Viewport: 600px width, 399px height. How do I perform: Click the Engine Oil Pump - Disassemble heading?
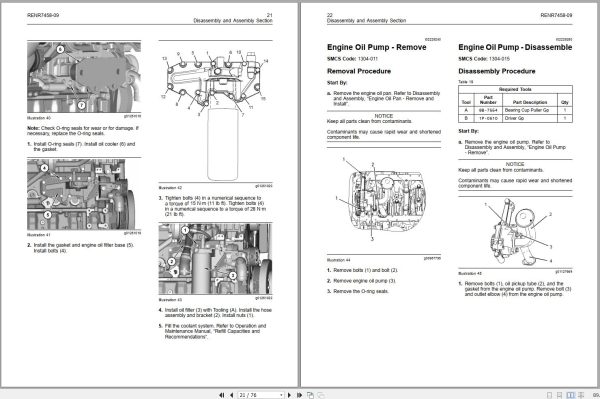point(515,47)
